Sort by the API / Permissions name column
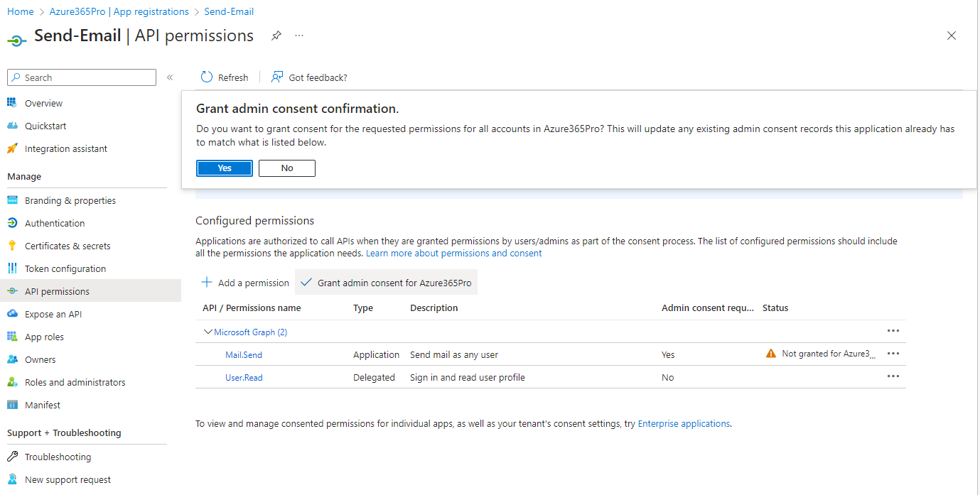980x495 pixels. coord(252,308)
